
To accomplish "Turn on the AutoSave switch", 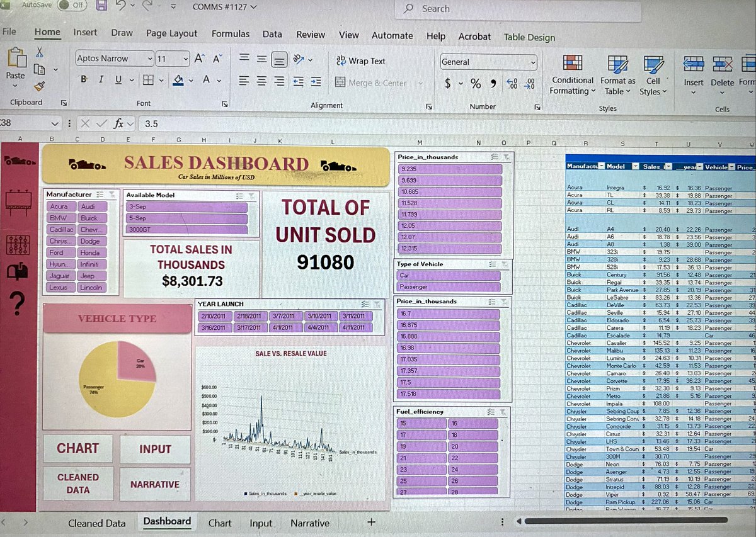I will coord(71,4).
